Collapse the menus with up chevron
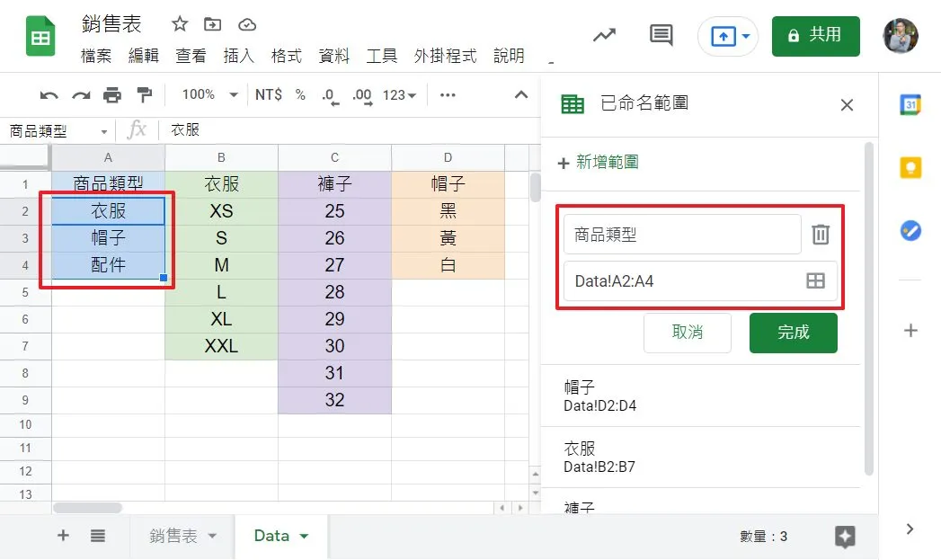 click(x=521, y=94)
